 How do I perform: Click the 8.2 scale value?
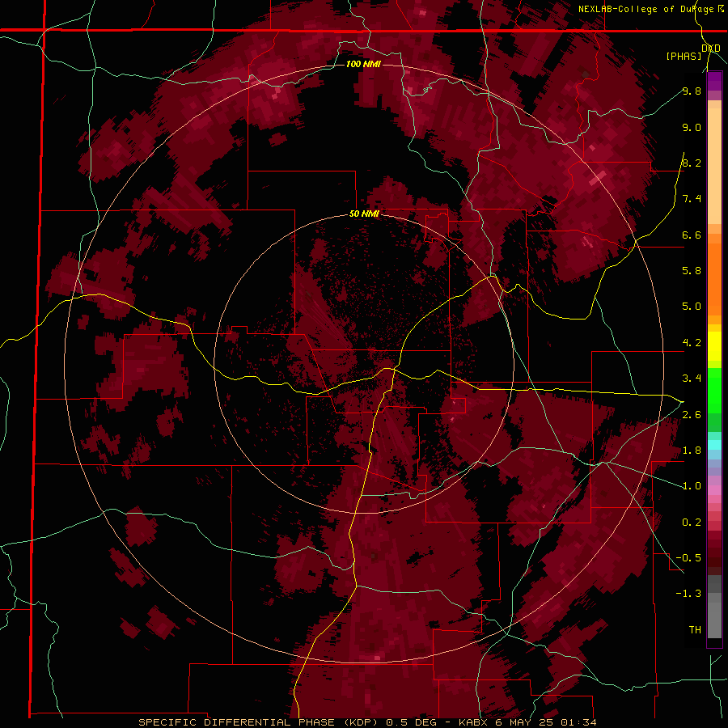(692, 163)
